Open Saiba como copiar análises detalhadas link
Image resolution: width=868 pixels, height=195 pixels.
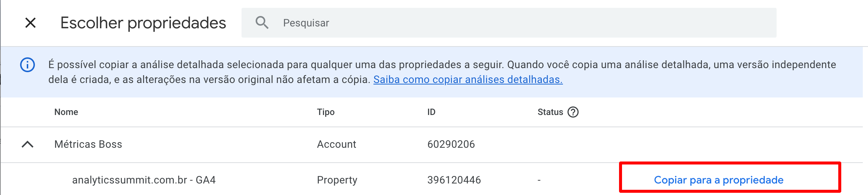pyautogui.click(x=468, y=80)
